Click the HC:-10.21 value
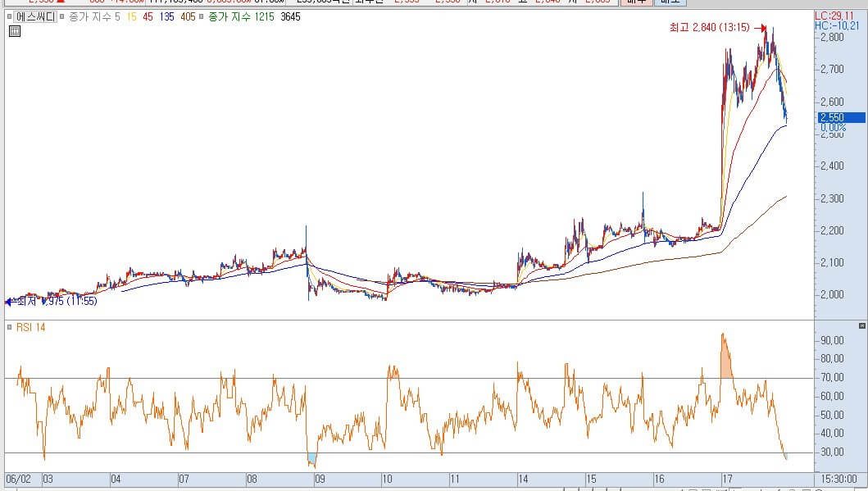 (x=837, y=25)
